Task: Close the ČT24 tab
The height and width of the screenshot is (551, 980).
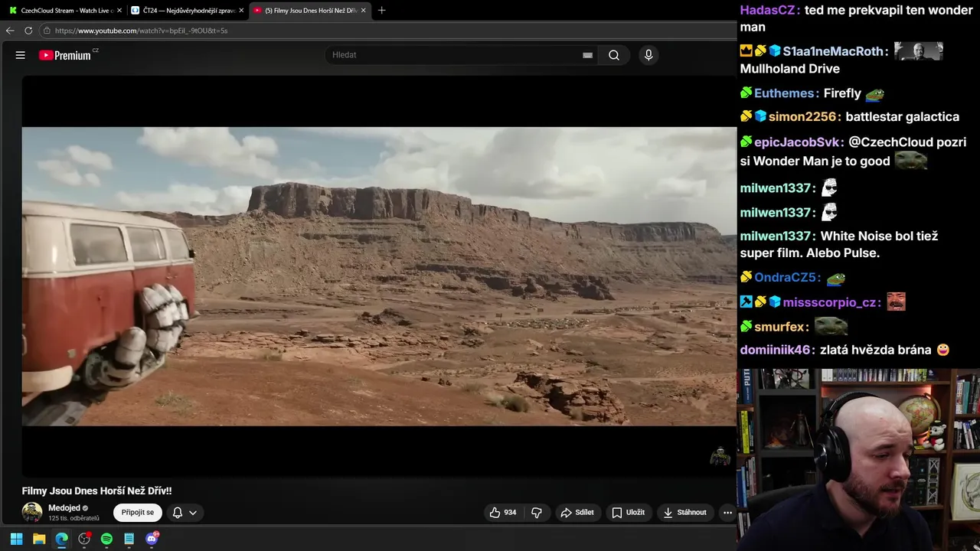Action: [240, 11]
